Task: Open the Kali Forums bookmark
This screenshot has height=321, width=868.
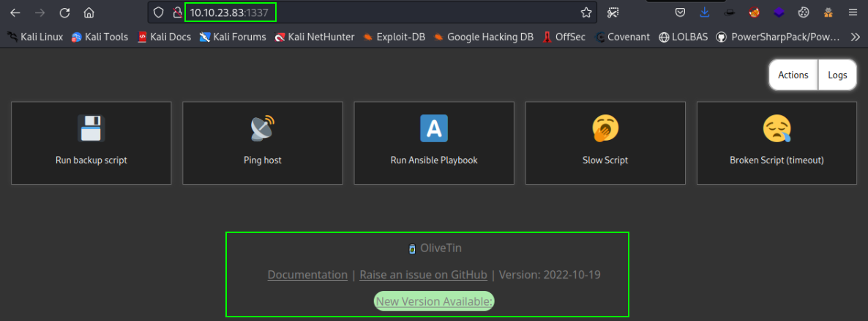Action: 233,37
